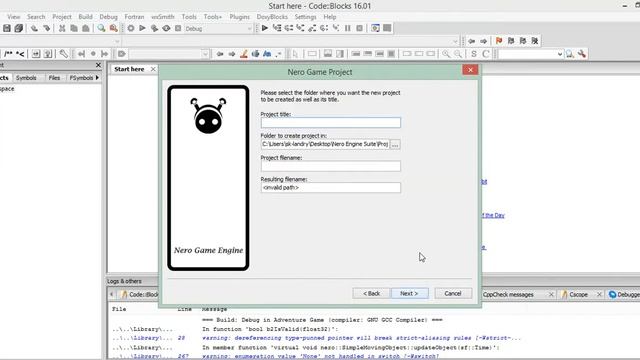Click the Break debugger pause icon
The width and height of the screenshot is (640, 360).
click(348, 28)
